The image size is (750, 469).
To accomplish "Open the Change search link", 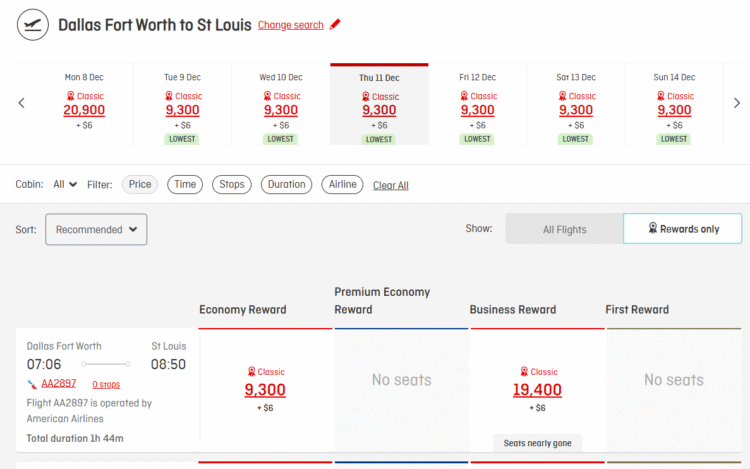I will pyautogui.click(x=290, y=25).
